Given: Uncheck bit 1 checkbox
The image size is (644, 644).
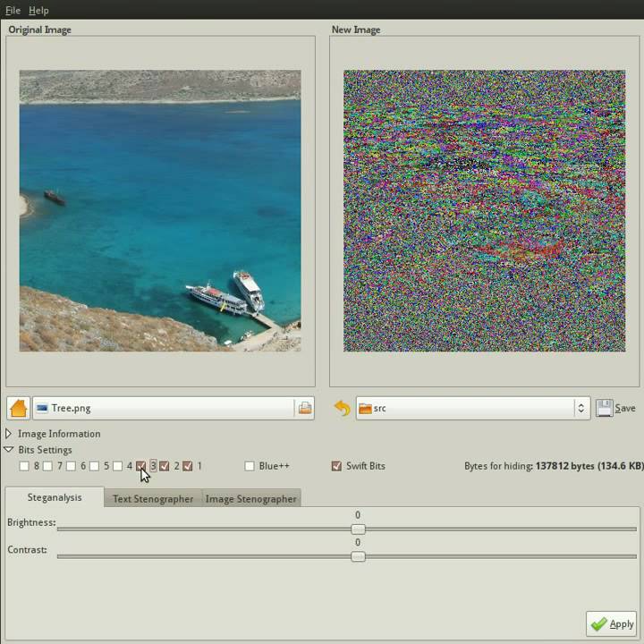Looking at the screenshot, I should [188, 466].
